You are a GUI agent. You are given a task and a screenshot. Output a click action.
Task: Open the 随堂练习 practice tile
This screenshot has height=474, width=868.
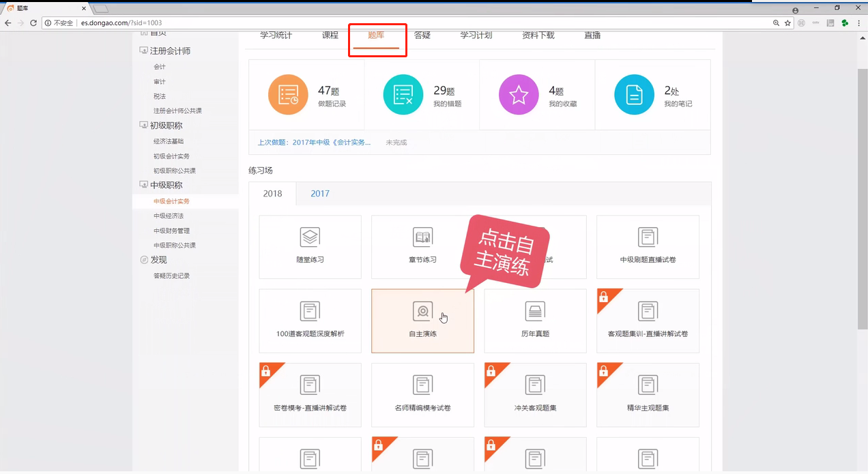[x=310, y=246]
